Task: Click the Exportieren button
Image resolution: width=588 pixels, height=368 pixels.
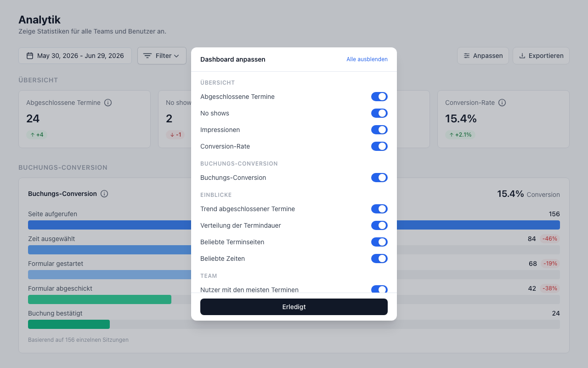Action: [x=541, y=56]
